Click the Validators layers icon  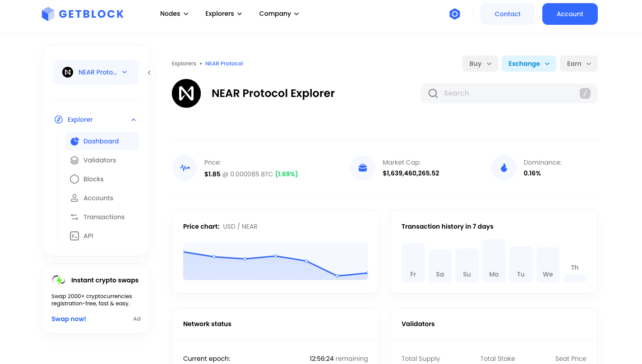74,160
